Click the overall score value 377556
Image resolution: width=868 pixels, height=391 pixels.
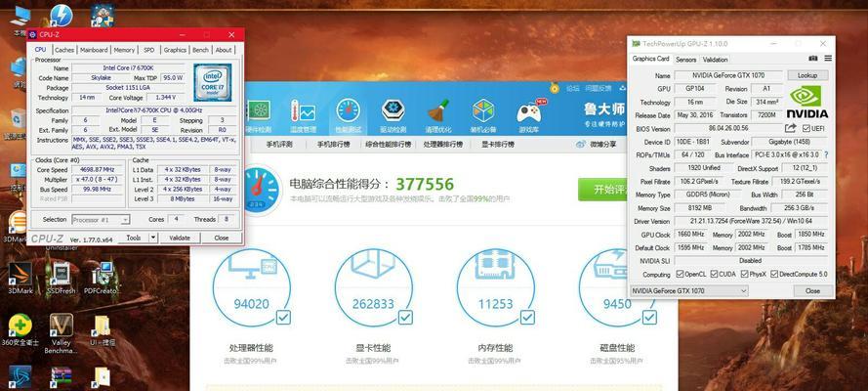click(x=425, y=184)
